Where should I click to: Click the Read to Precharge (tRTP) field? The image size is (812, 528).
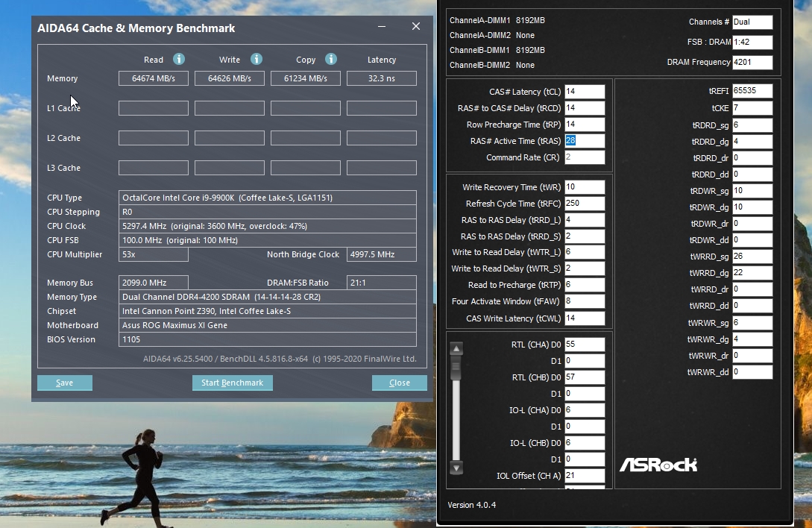[584, 285]
